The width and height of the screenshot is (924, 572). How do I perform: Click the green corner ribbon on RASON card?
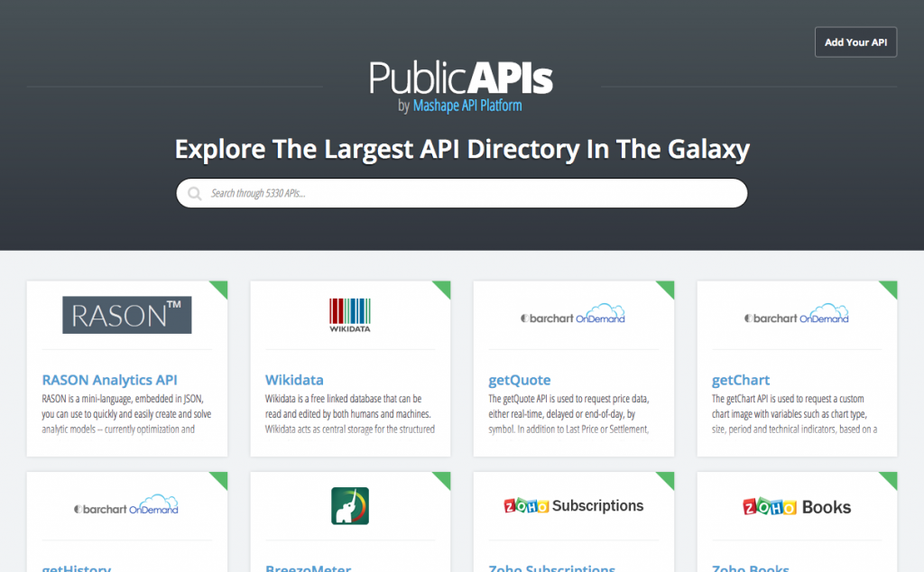tap(220, 288)
